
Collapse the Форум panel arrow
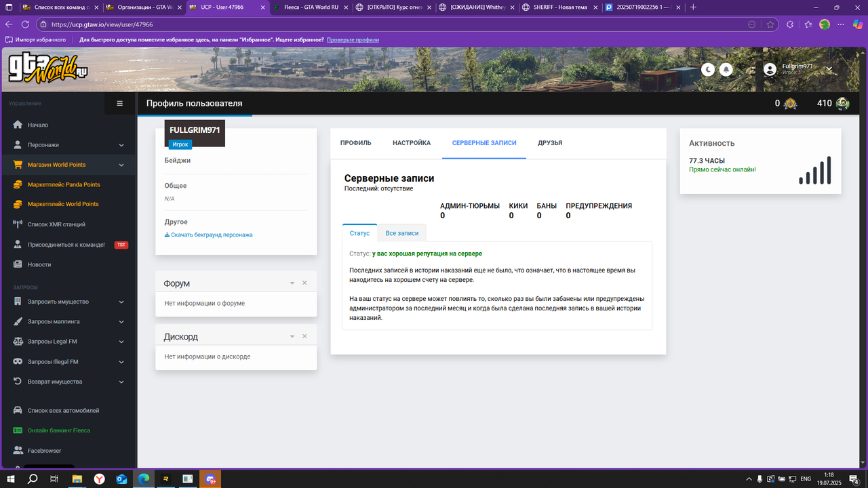292,283
